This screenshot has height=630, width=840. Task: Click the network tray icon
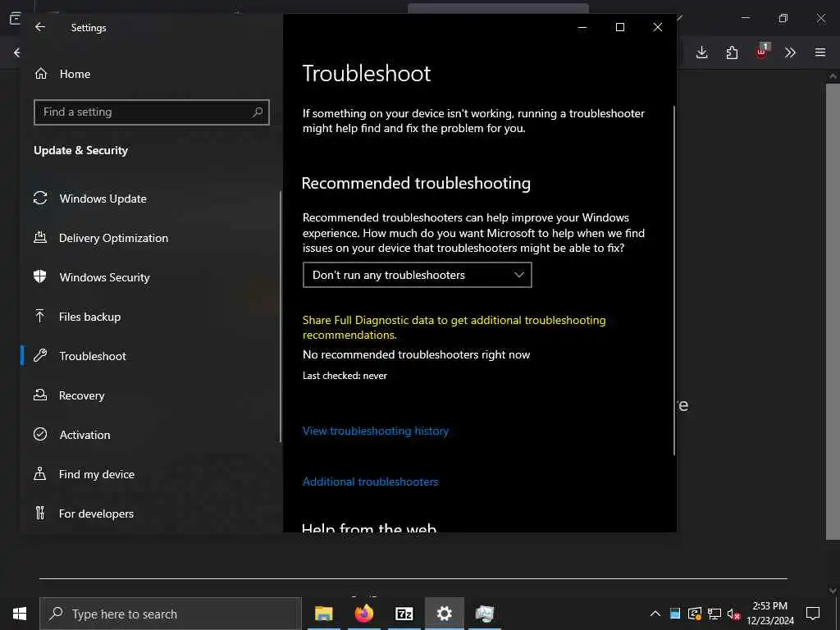(x=714, y=614)
